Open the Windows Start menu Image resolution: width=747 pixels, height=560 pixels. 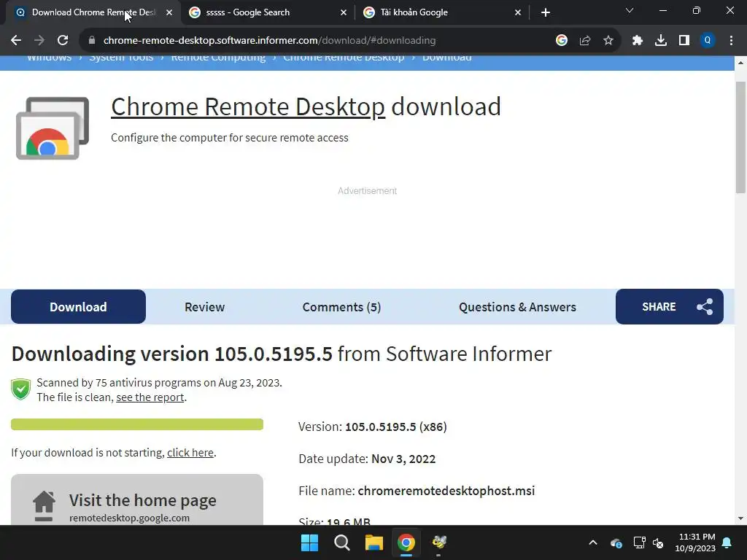309,542
